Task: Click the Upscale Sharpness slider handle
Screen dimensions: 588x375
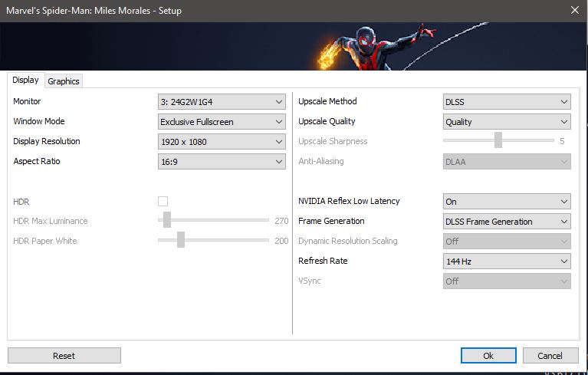Action: click(x=498, y=140)
